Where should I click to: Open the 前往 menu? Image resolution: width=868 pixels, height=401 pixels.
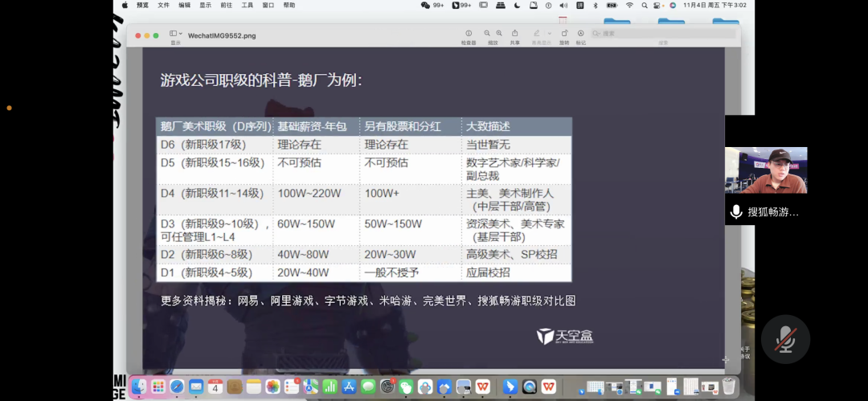[227, 5]
